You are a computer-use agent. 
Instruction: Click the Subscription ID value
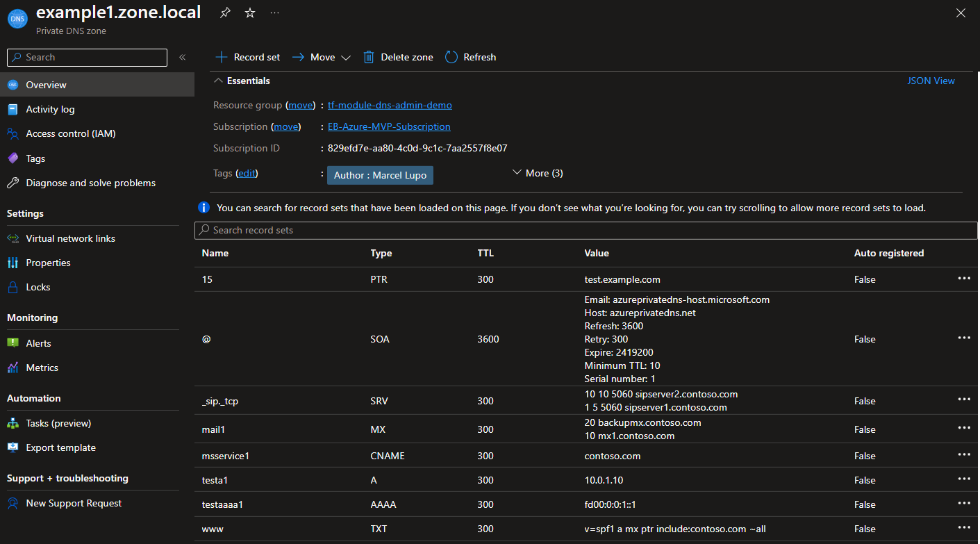tap(417, 148)
